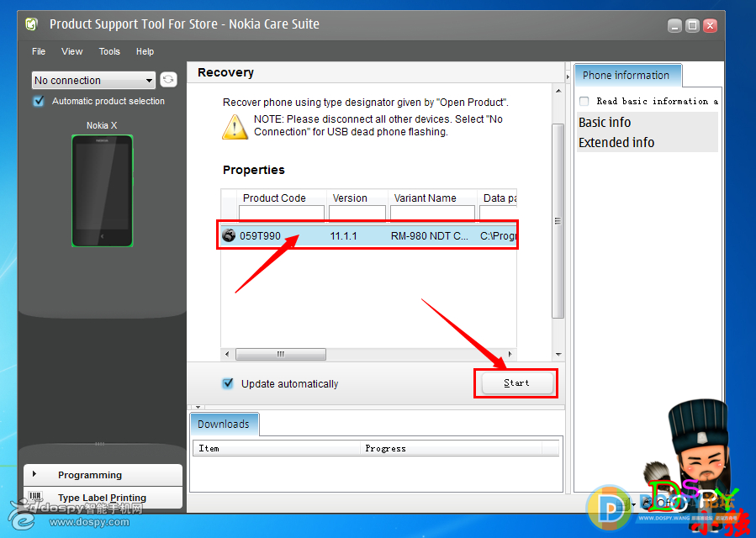Collapse the Phone information side panel arrow
Viewport: 756px width, 538px height.
pyautogui.click(x=568, y=77)
